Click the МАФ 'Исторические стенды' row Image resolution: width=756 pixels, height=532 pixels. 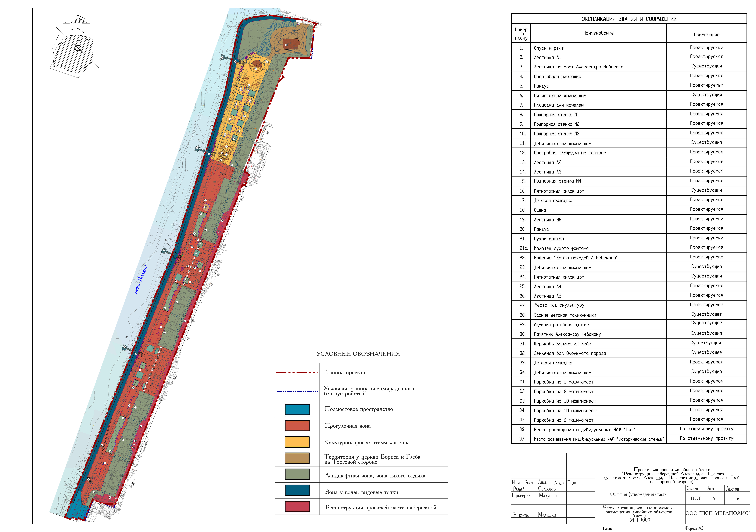tap(629, 439)
